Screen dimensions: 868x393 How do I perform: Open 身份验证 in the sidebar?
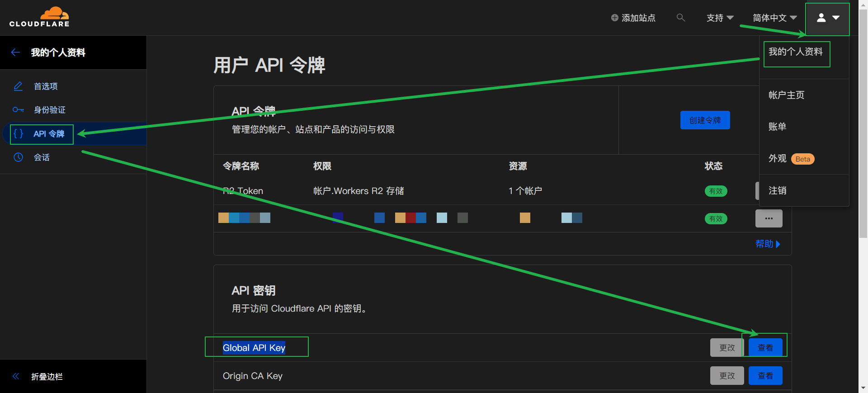[50, 110]
